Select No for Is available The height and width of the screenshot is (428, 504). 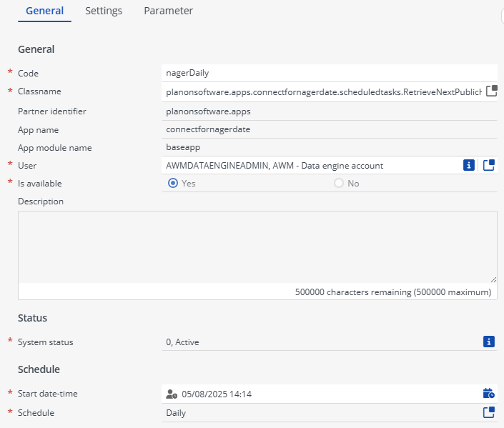click(x=339, y=183)
